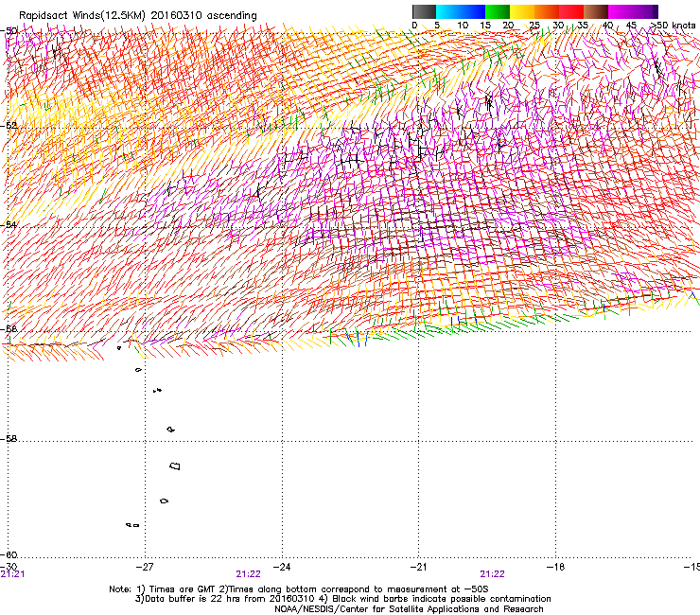700x615 pixels.
Task: Click the gray 0-5 knots legend segment
Action: coord(424,11)
